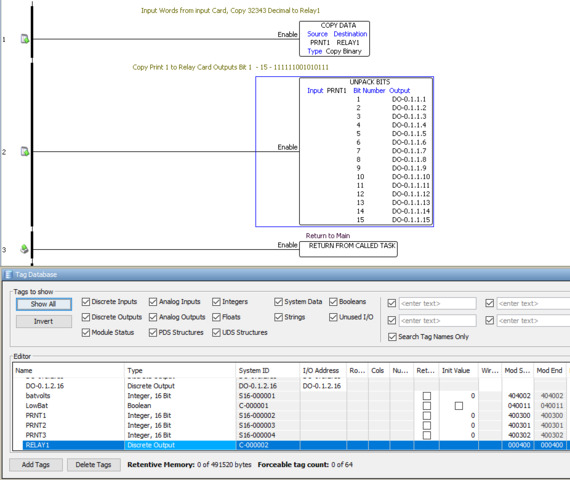The image size is (570, 480).
Task: Click rung 1 document icon
Action: (25, 39)
